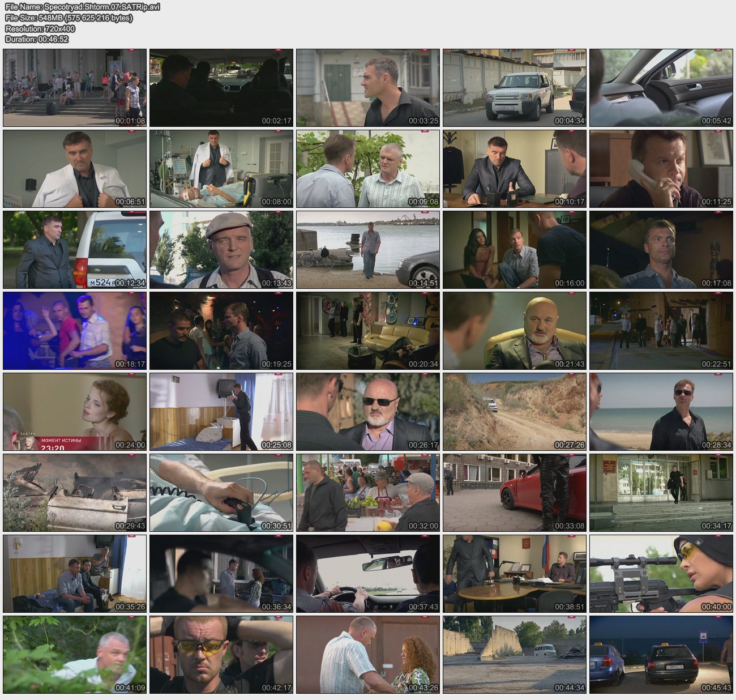Select the beach sunglasses frame at 00:28:34

(661, 412)
